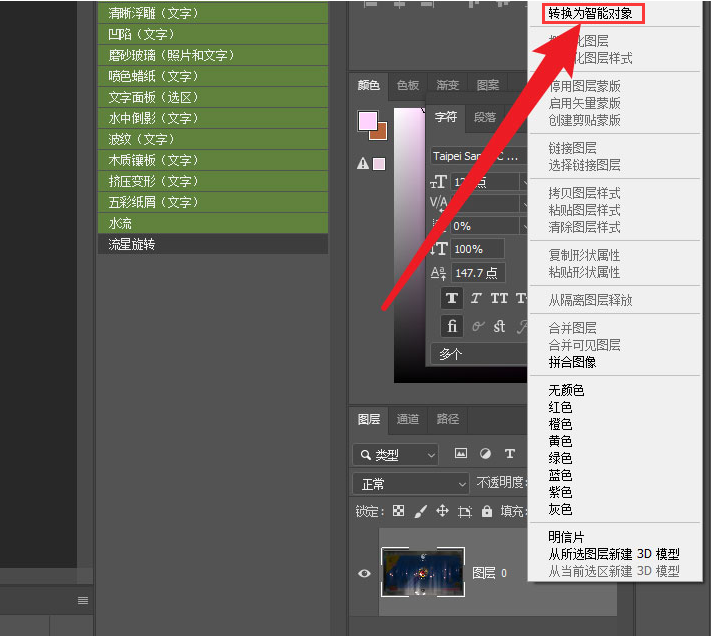The image size is (711, 636).
Task: Choose 紫色 label color in context menu
Action: coord(560,492)
